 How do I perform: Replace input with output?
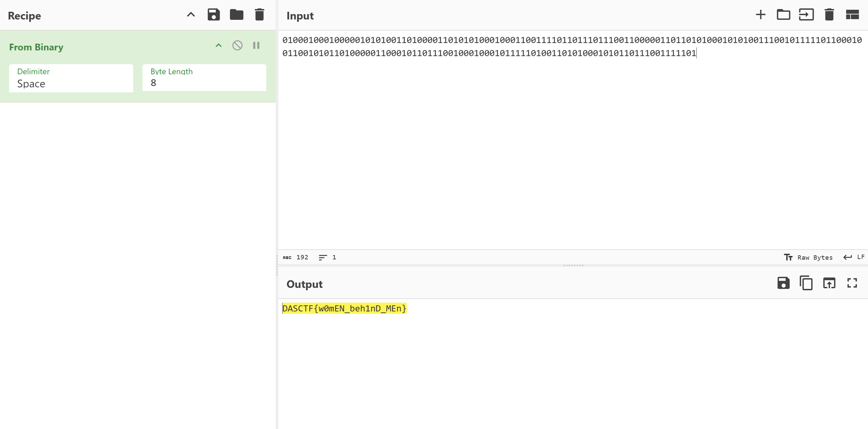829,283
